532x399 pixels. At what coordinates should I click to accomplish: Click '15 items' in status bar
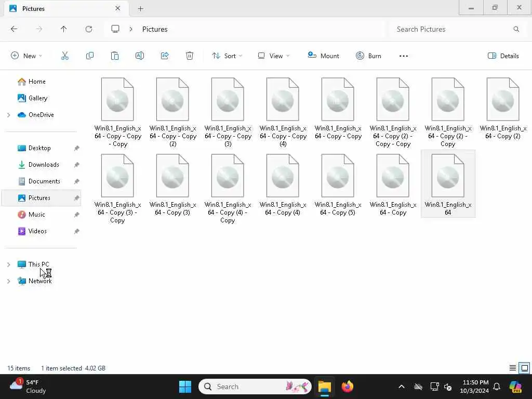19,368
